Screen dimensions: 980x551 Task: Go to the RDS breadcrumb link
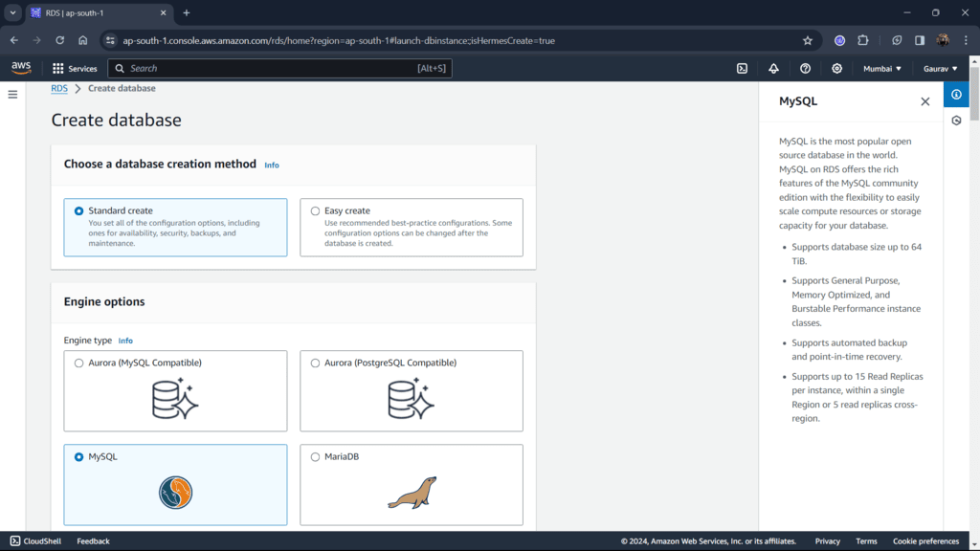[x=59, y=88]
